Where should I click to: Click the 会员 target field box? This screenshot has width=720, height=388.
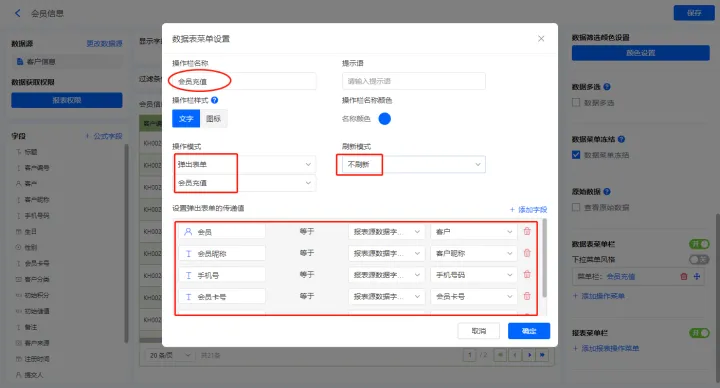222,232
